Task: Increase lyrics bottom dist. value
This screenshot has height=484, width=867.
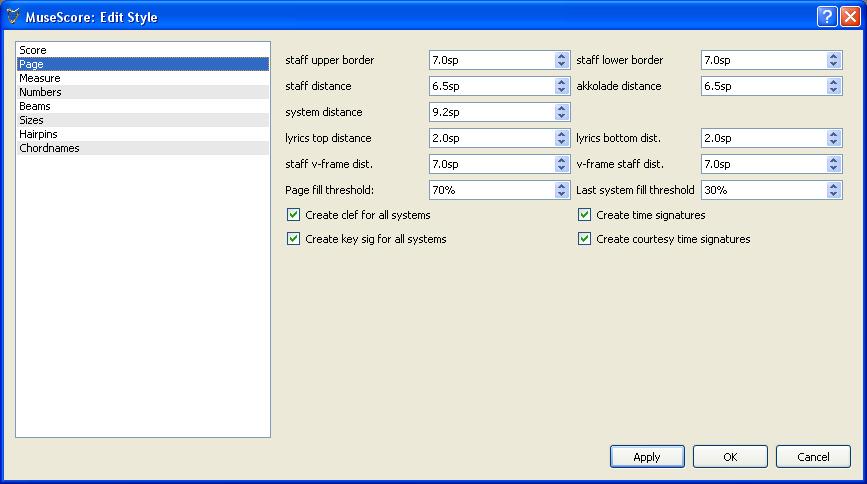Action: [x=834, y=134]
